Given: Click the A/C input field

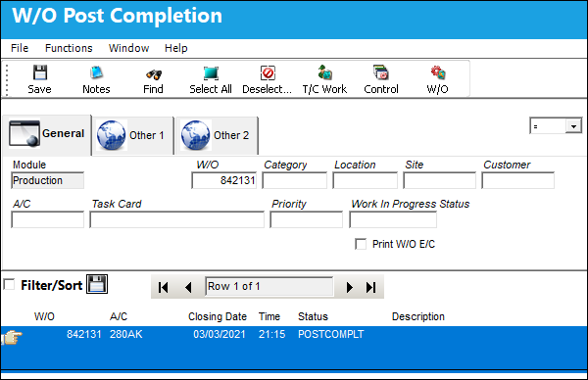Looking at the screenshot, I should pyautogui.click(x=48, y=219).
